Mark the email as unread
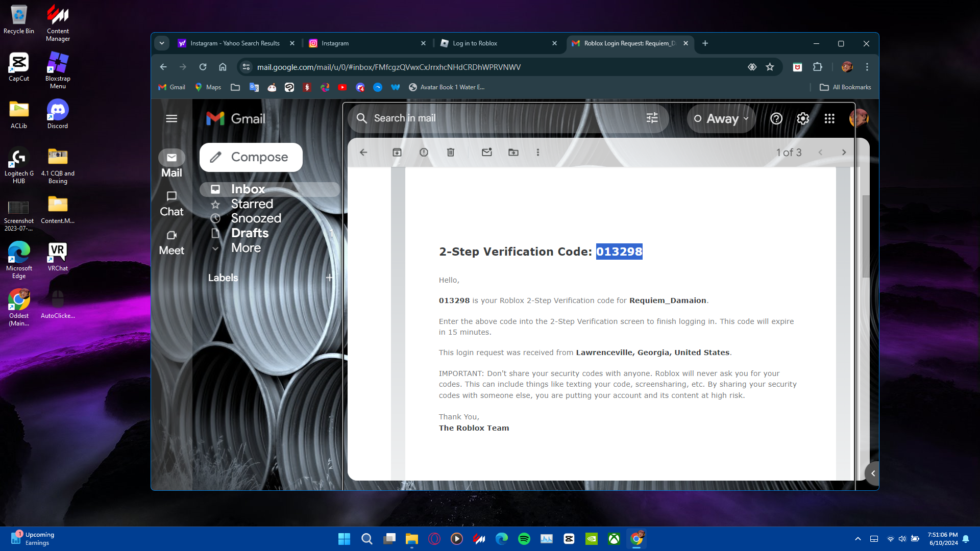 pos(487,153)
